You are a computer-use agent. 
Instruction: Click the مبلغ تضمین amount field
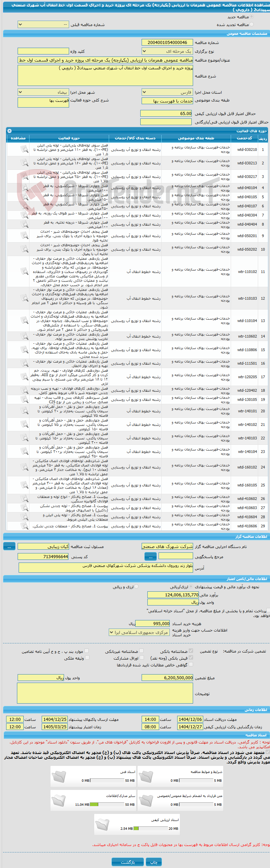(x=167, y=678)
